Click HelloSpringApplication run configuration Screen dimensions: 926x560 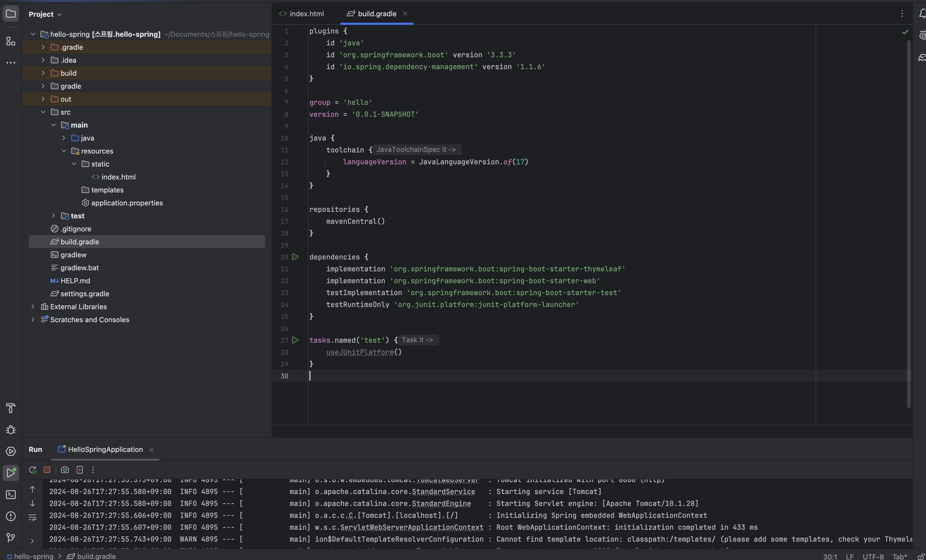click(x=105, y=449)
